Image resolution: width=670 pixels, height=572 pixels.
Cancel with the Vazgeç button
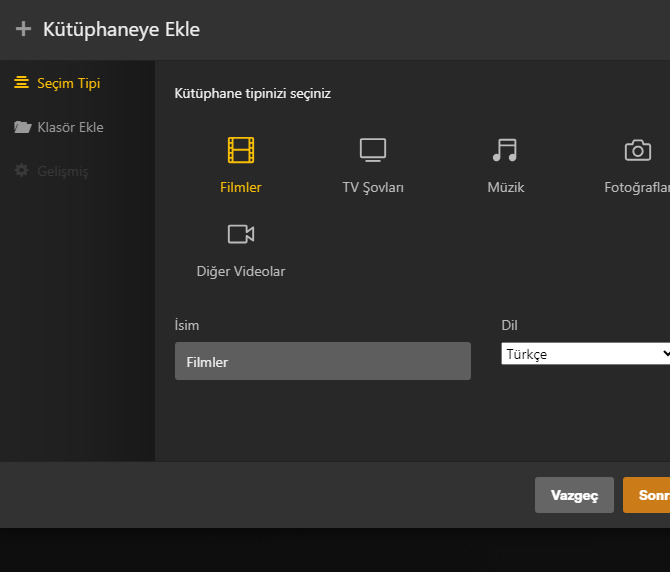(x=574, y=495)
